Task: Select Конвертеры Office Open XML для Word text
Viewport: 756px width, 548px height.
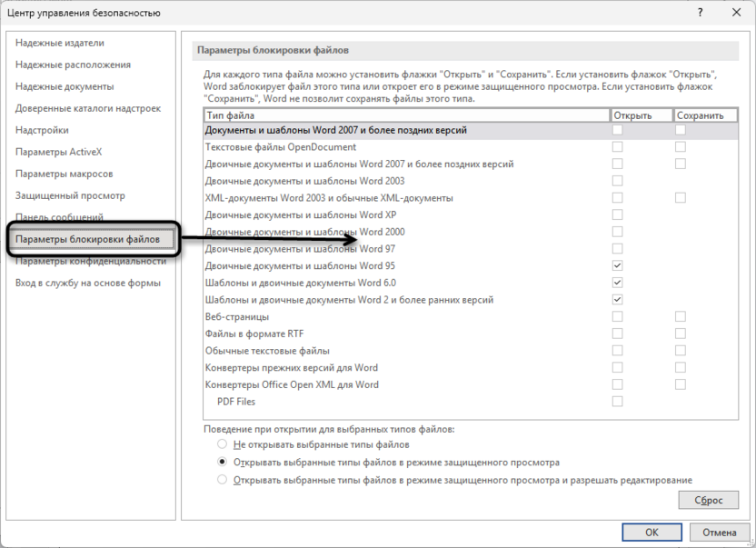Action: 293,385
